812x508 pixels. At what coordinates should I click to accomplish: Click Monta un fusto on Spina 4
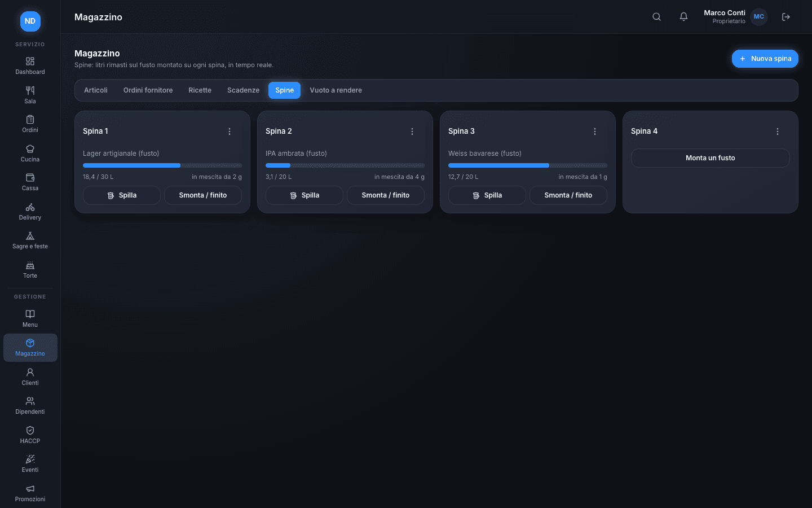710,158
